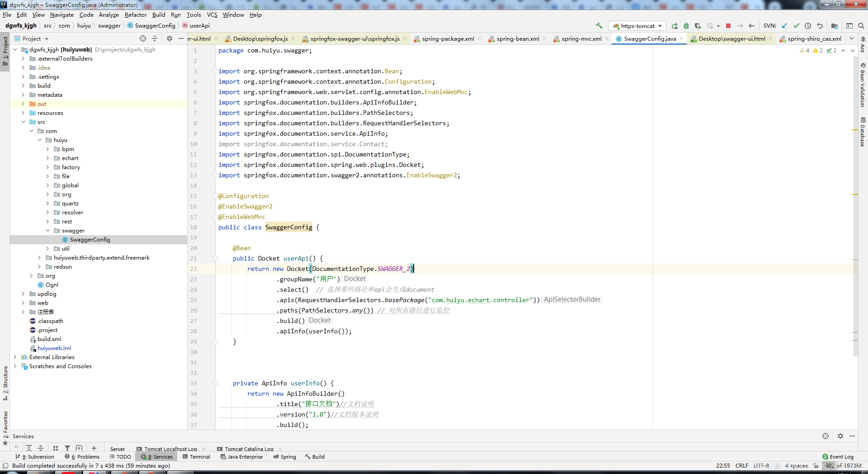Go to next highlighted error arrow in editor
The image size is (868, 474).
(x=853, y=51)
